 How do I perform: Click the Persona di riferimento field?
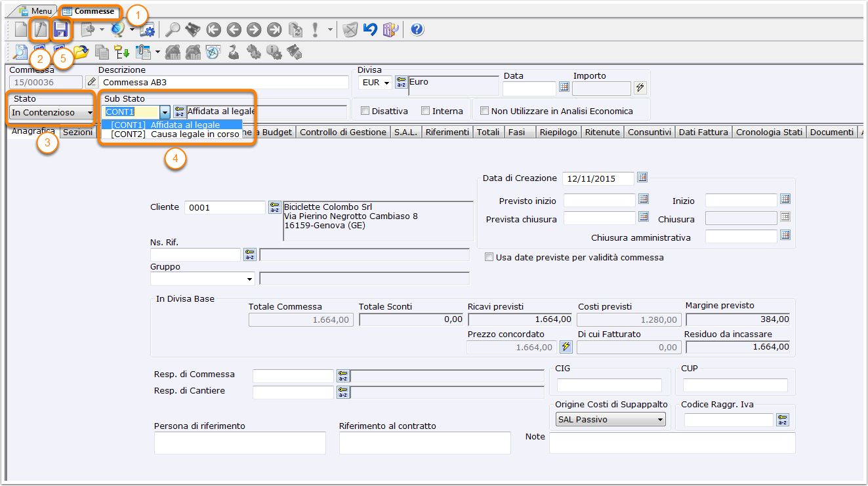tap(240, 443)
